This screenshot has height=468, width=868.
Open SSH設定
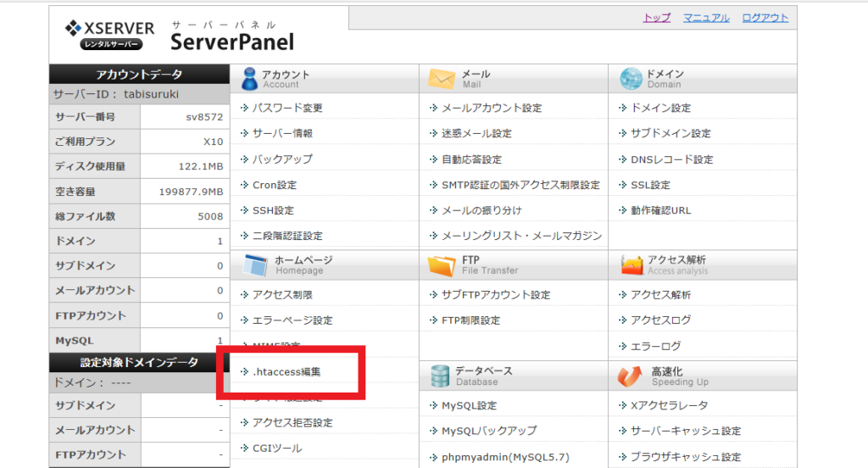[274, 210]
